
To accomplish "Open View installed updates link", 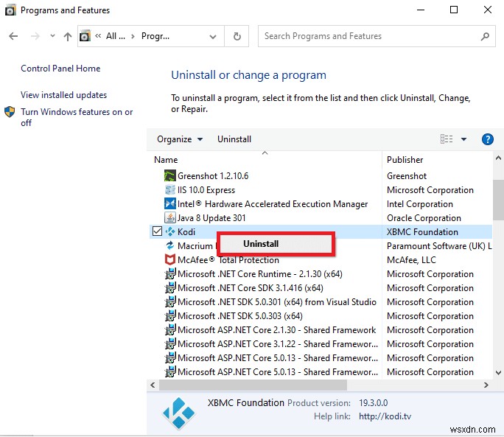I will coord(63,95).
